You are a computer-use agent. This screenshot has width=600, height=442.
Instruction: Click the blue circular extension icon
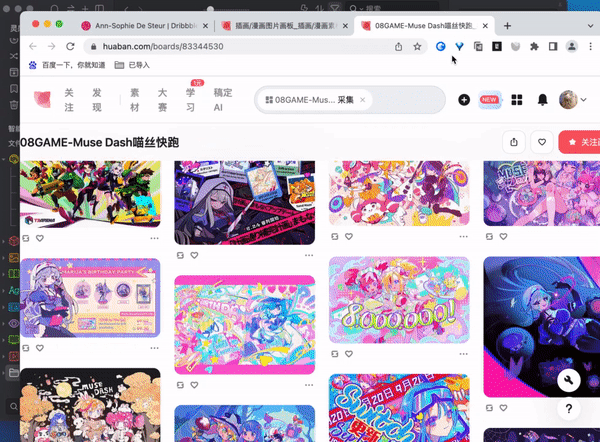(x=440, y=47)
